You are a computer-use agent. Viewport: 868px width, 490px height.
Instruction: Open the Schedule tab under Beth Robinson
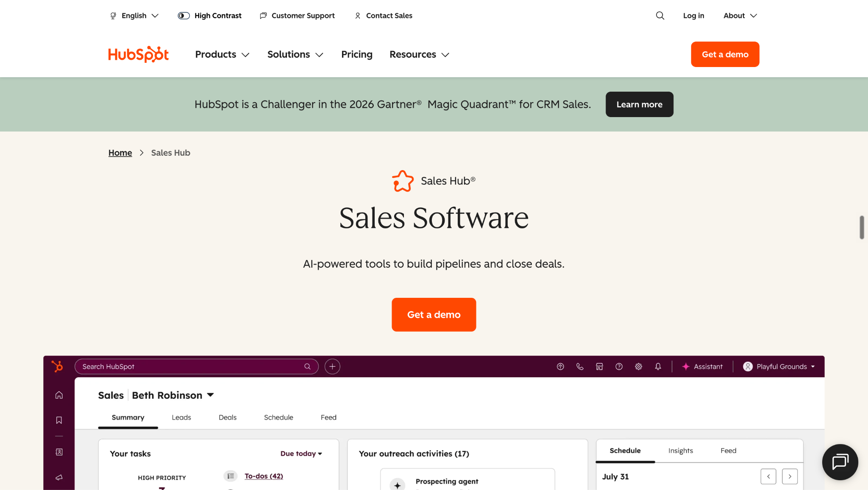click(x=278, y=417)
